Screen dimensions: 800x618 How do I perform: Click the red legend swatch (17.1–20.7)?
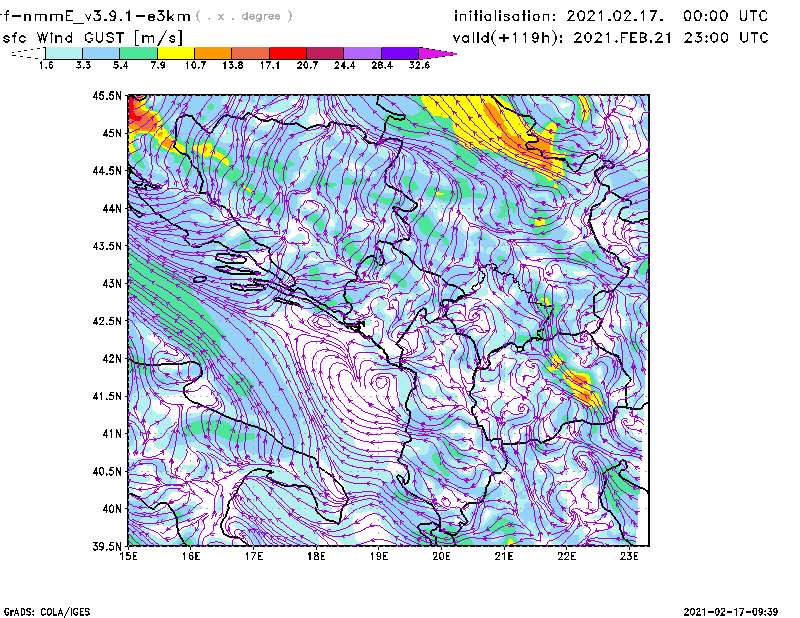click(288, 53)
